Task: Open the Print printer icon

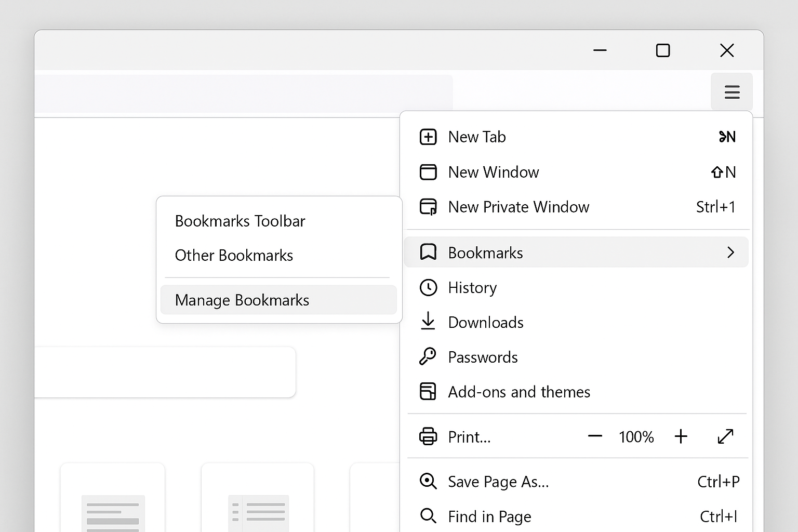Action: click(x=428, y=436)
